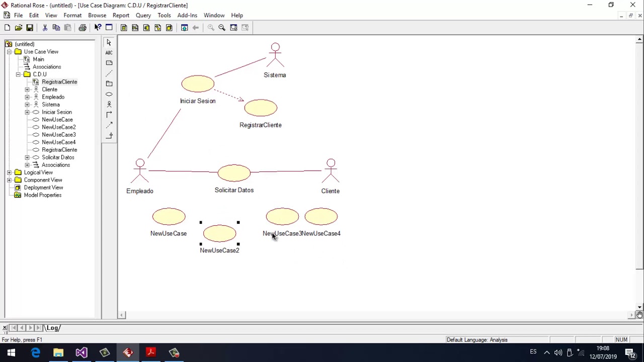
Task: Open the File menu
Action: click(x=18, y=15)
